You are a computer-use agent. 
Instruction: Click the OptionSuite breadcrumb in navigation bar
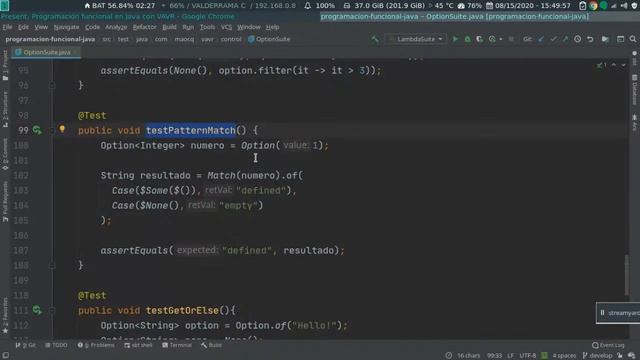(269, 39)
